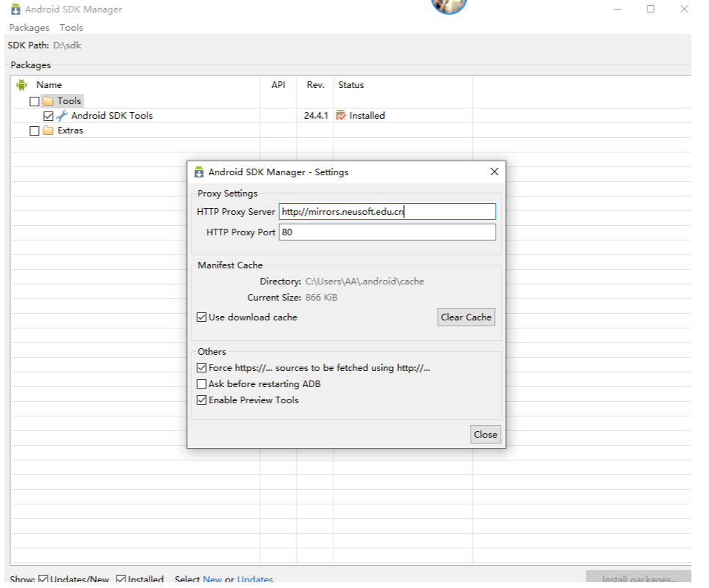
Task: Toggle Enable Preview Tools checkbox
Action: click(x=202, y=400)
